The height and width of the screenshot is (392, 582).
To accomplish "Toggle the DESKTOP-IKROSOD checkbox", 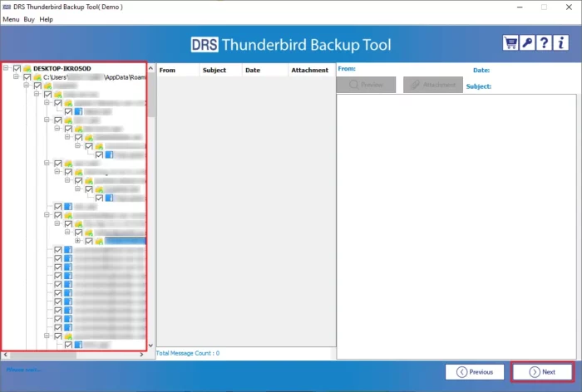I will coord(17,69).
